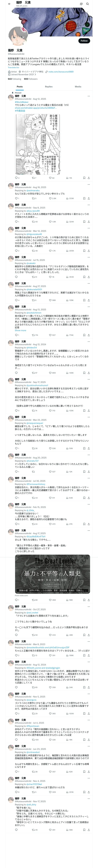View the 900 Followers list
Viewport: 98px width, 868px height.
click(x=31, y=79)
